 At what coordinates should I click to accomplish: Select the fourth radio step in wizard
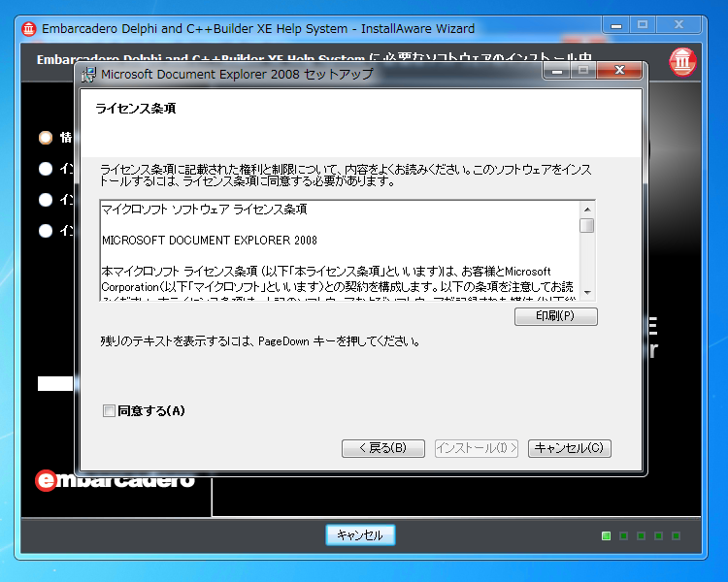tap(46, 231)
